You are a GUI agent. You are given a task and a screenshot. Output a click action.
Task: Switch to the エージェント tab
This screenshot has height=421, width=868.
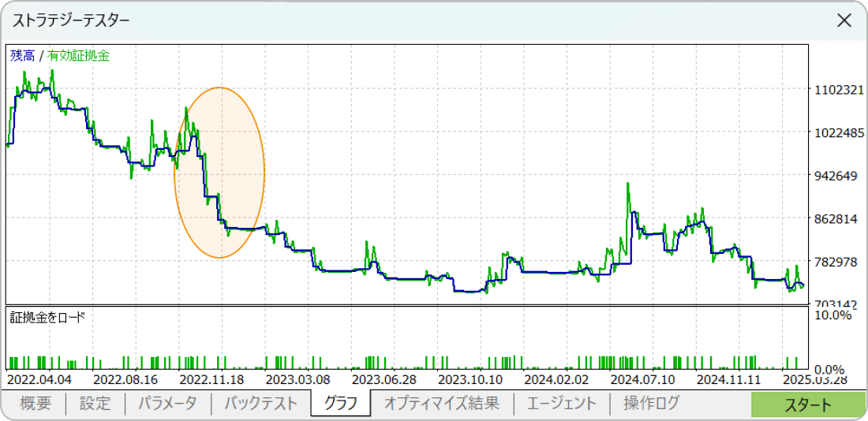click(x=561, y=404)
